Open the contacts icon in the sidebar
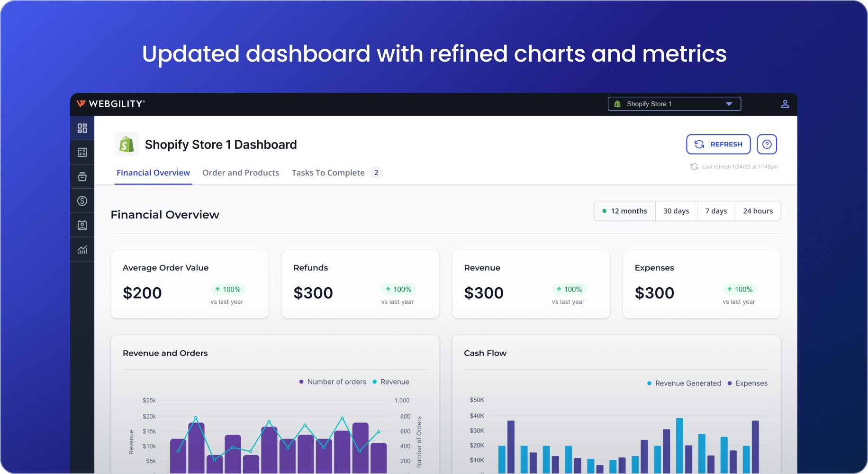The height and width of the screenshot is (474, 868). 82,225
